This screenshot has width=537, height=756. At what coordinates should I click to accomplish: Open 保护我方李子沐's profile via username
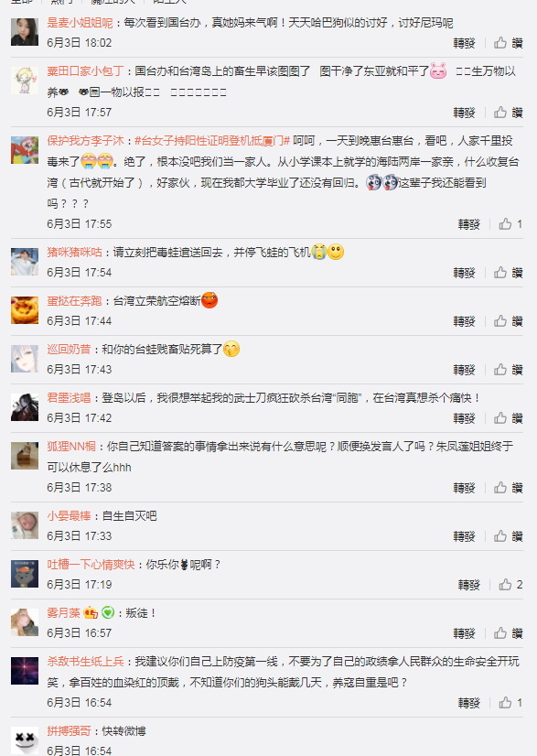(x=85, y=141)
